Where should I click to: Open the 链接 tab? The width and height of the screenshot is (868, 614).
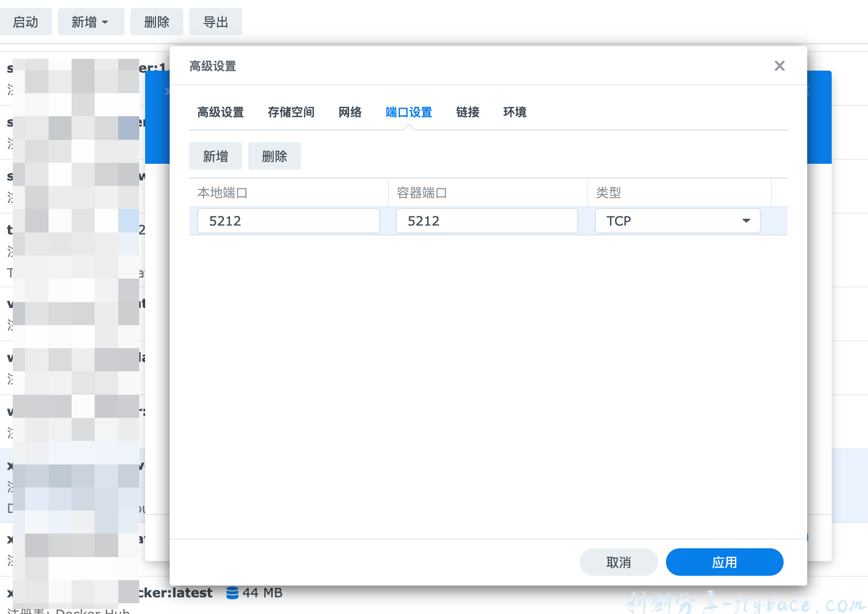click(x=467, y=112)
